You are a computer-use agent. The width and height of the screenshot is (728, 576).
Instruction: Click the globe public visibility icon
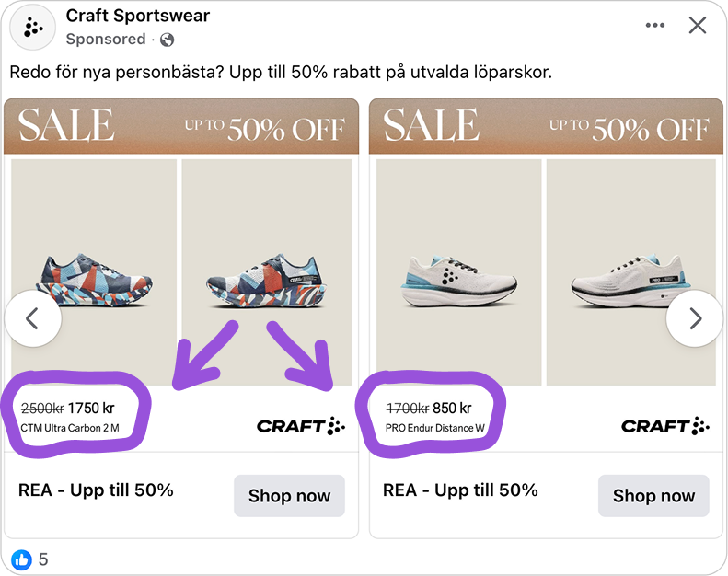[x=167, y=40]
